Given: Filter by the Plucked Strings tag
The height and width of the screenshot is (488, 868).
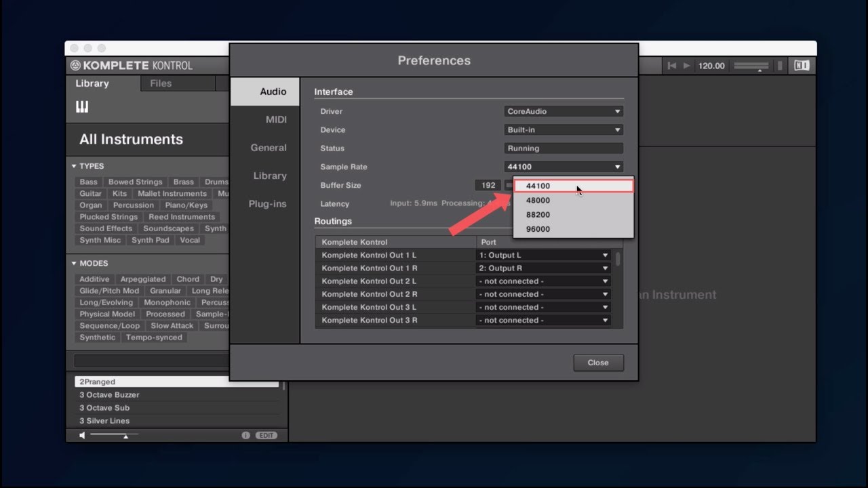Looking at the screenshot, I should pos(109,217).
